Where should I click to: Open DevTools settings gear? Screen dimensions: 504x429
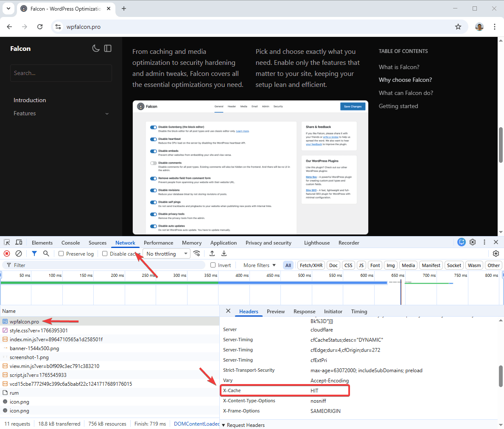473,242
